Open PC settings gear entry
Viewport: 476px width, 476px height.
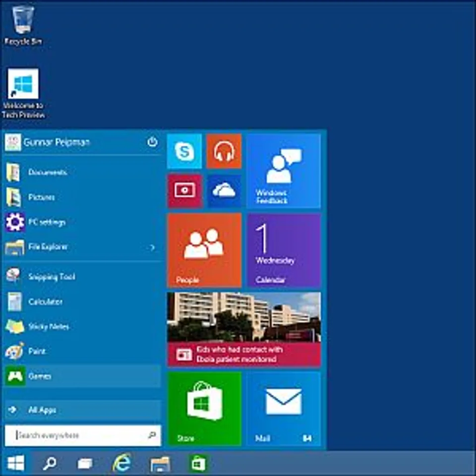[x=82, y=222]
